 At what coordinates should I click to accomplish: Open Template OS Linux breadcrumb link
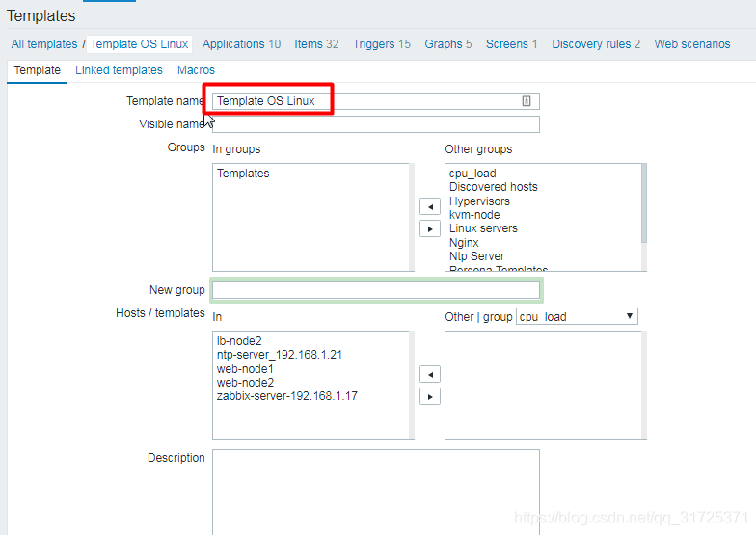coord(139,44)
